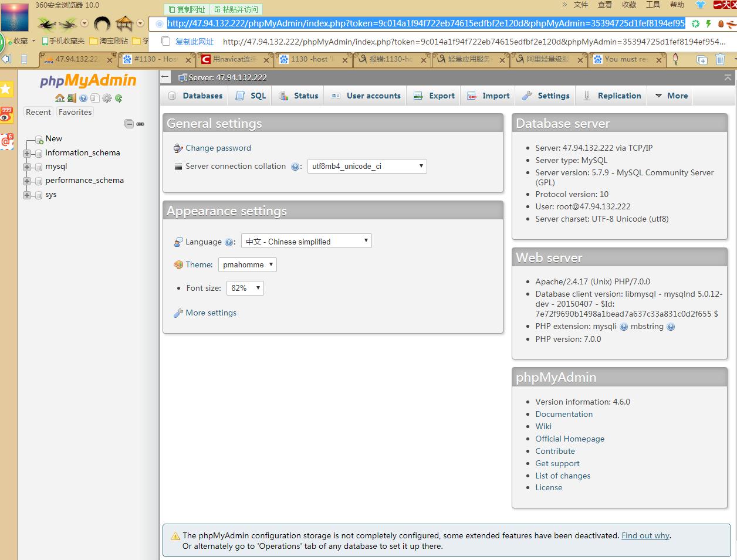This screenshot has width=737, height=560.
Task: Open the Weibo eye icon with 999 badge
Action: (6, 114)
